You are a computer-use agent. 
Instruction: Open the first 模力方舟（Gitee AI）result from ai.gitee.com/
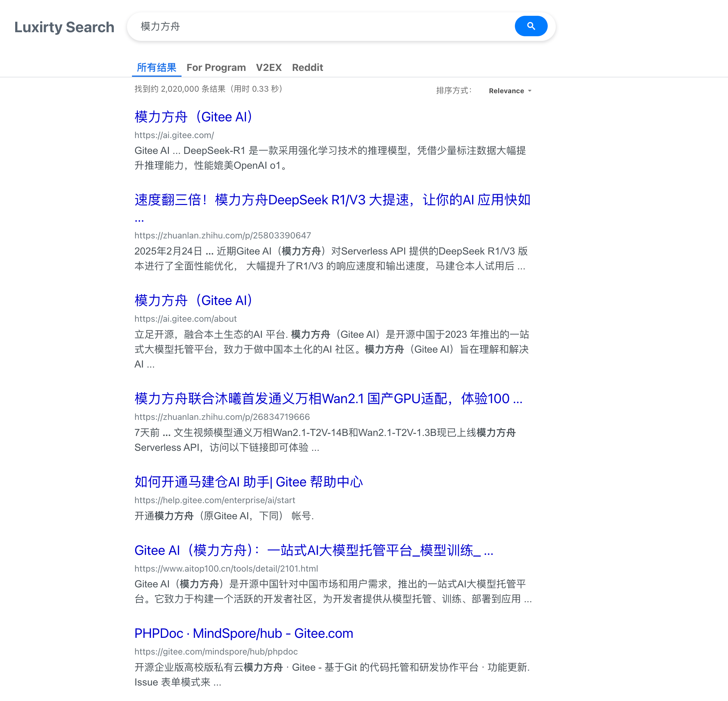tap(194, 117)
